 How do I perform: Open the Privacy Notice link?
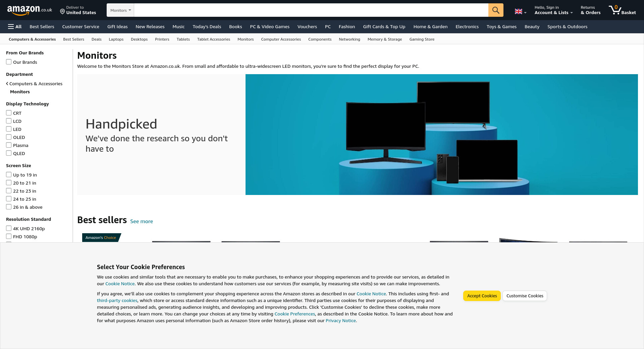[341, 320]
